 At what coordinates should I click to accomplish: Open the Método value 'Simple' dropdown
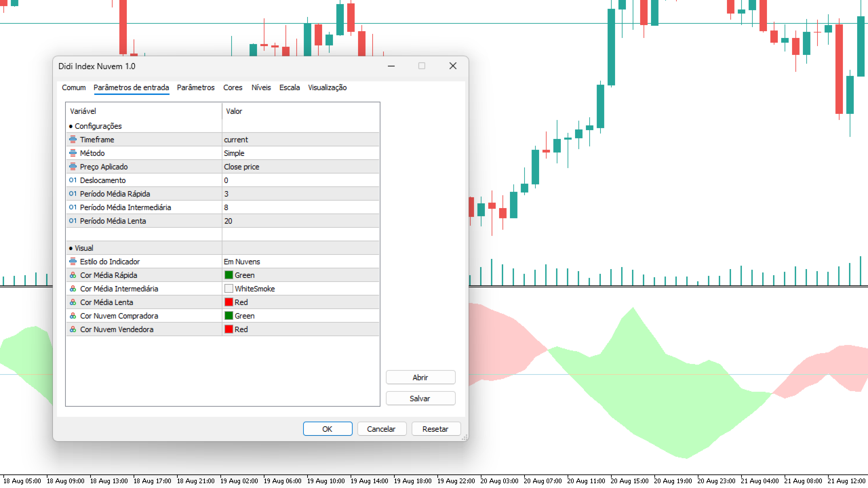[300, 153]
